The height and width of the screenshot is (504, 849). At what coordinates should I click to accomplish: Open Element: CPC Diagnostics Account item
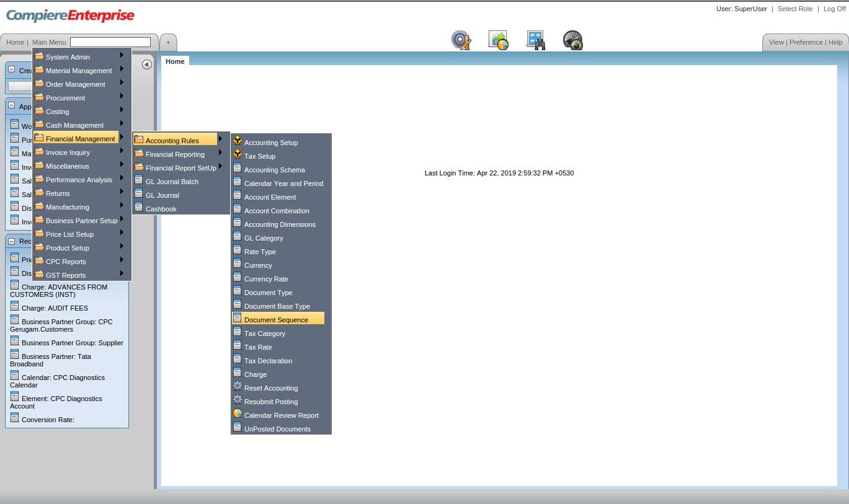56,402
